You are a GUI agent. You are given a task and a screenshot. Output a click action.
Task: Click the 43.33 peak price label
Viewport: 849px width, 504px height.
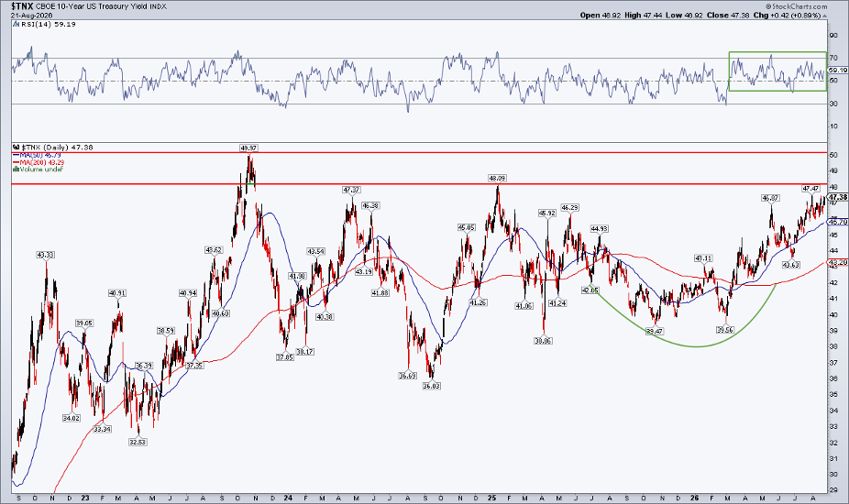click(46, 255)
